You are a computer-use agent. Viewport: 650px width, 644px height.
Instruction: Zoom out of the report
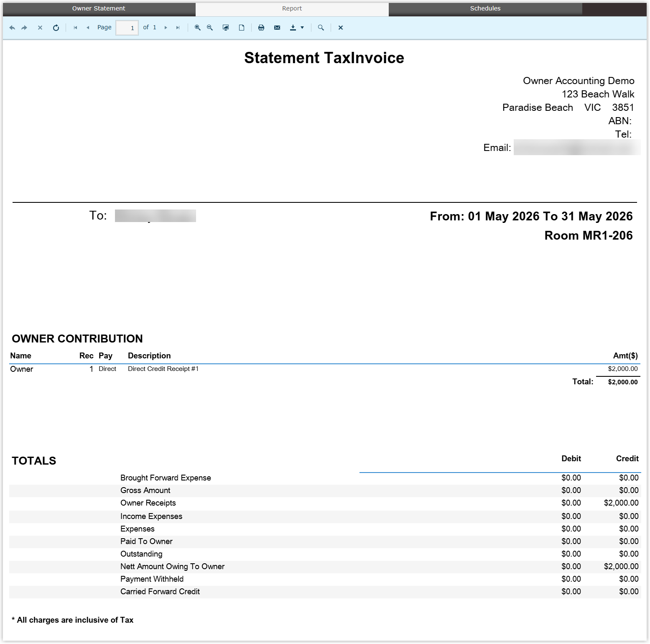point(210,28)
